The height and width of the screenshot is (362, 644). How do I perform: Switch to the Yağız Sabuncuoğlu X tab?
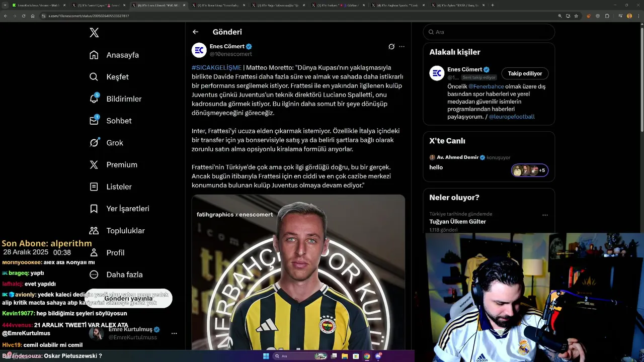(279, 5)
